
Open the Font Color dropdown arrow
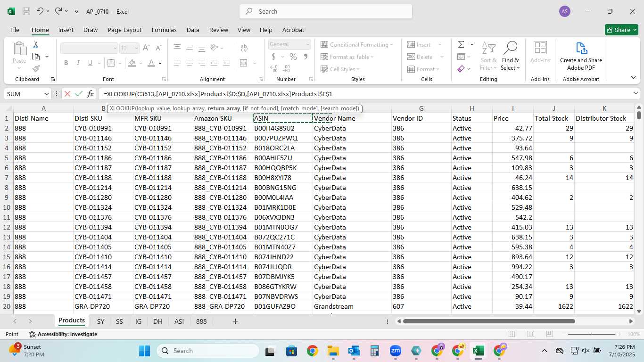pyautogui.click(x=160, y=63)
